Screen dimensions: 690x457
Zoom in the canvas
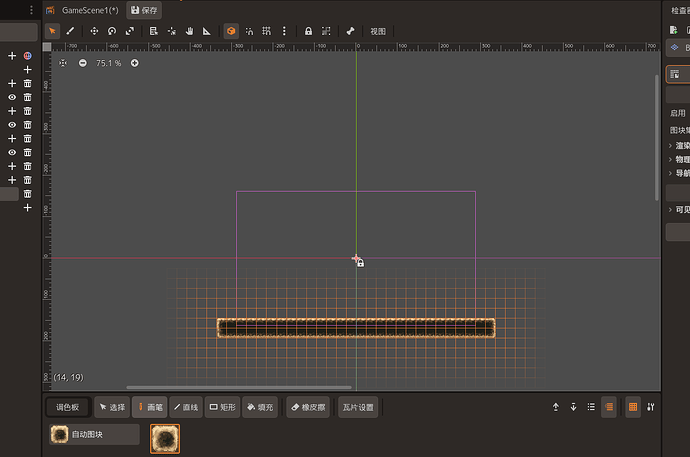pos(135,63)
